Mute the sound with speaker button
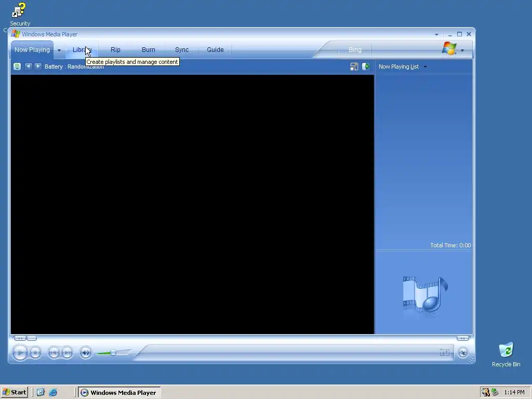532x399 pixels. tap(86, 353)
